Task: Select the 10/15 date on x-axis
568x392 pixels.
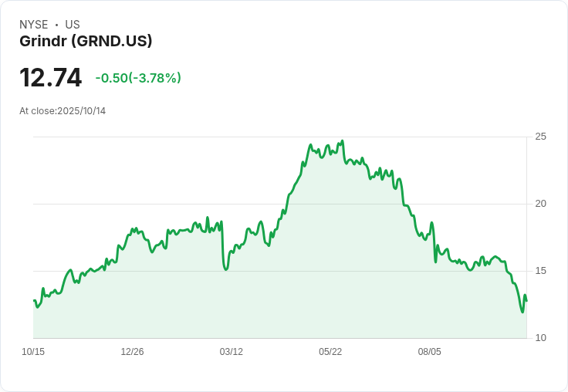Action: [x=33, y=352]
